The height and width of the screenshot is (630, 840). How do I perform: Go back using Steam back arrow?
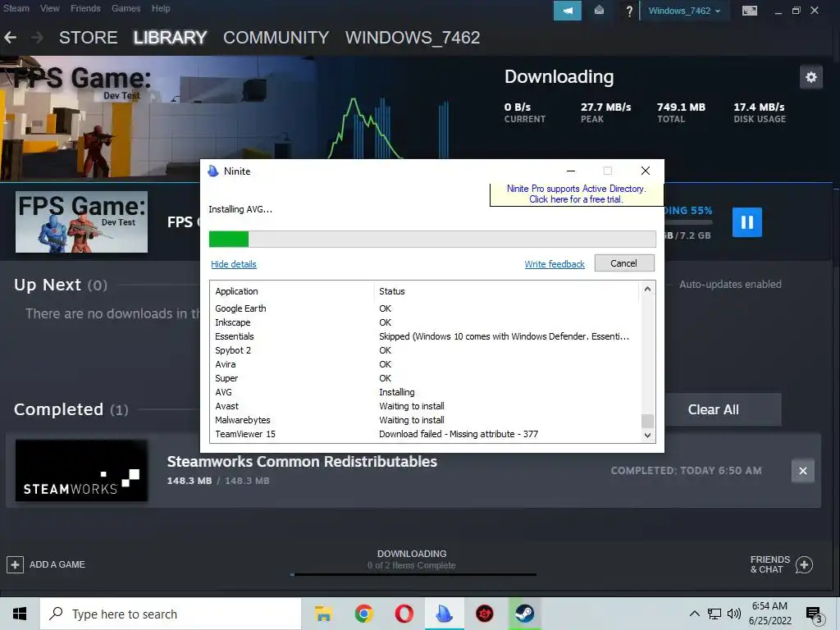click(10, 38)
